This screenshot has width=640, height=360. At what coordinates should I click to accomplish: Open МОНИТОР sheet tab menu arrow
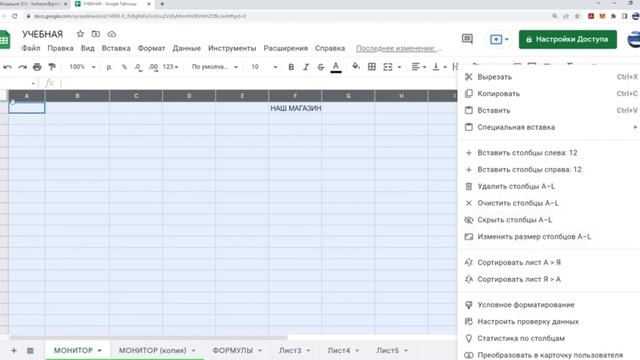[100, 351]
